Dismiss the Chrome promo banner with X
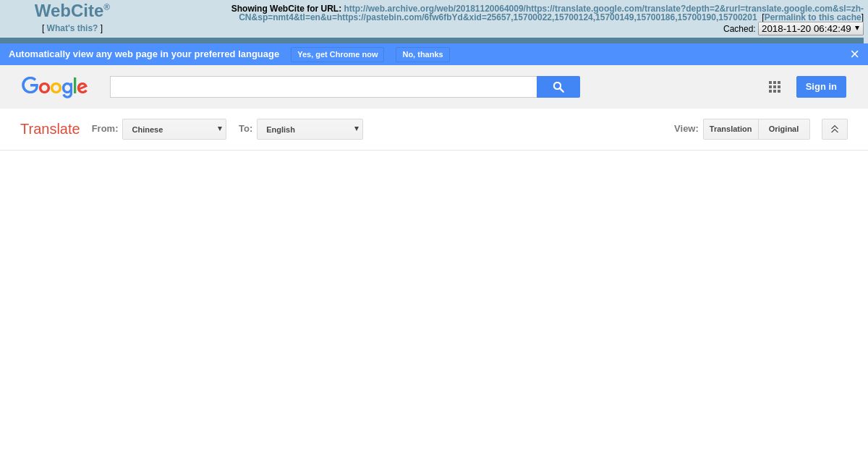The image size is (868, 456). pos(854,54)
